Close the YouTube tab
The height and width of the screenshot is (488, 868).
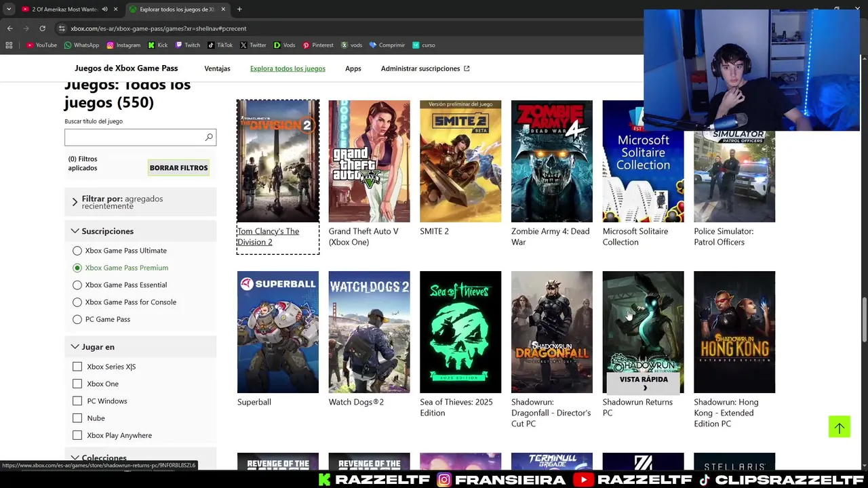115,9
